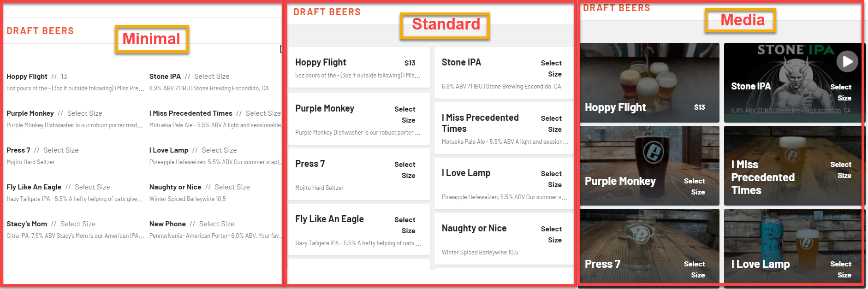Viewport: 868px width, 289px height.
Task: Choose Select Size for Stone IPA in Minimal
Action: (x=212, y=77)
